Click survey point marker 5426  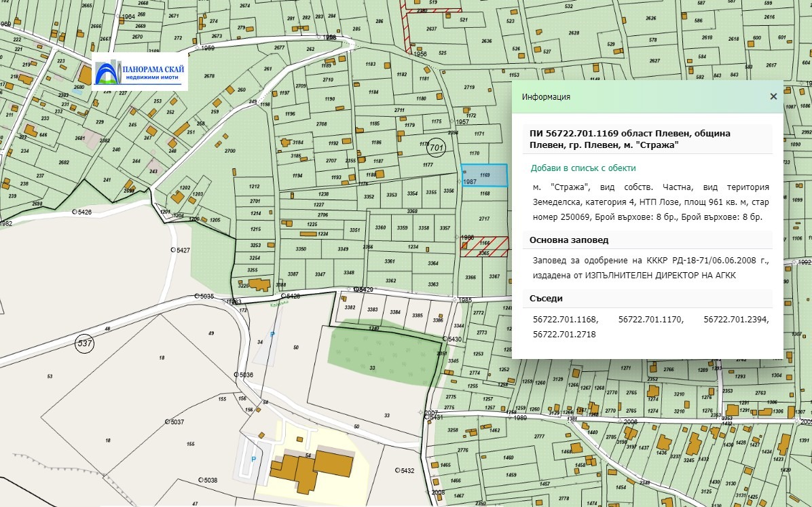pos(75,212)
